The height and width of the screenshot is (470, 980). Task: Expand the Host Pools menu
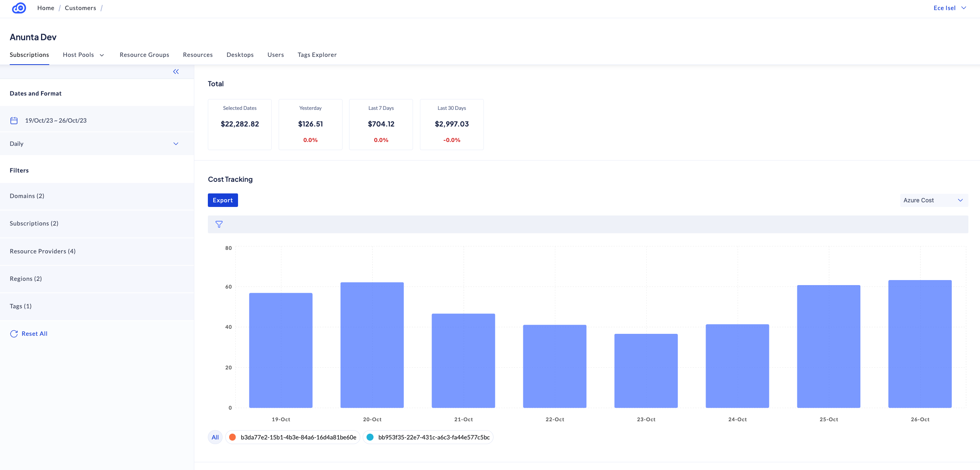[84, 55]
